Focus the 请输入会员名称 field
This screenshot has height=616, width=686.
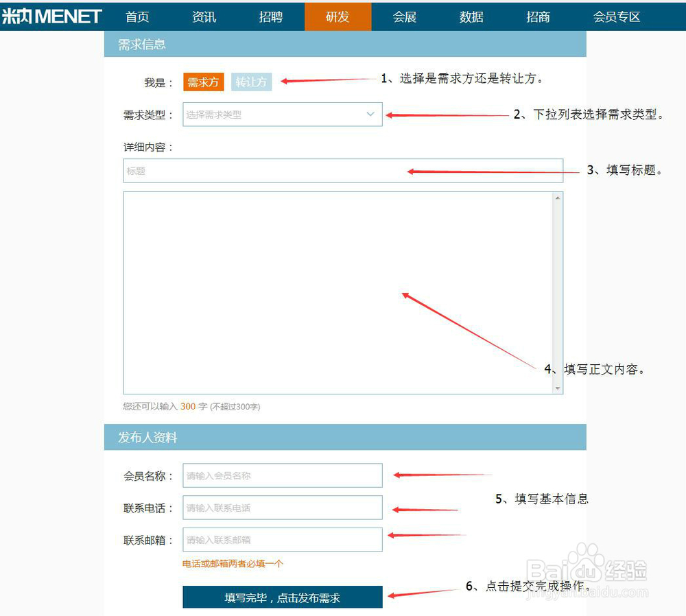pyautogui.click(x=282, y=475)
